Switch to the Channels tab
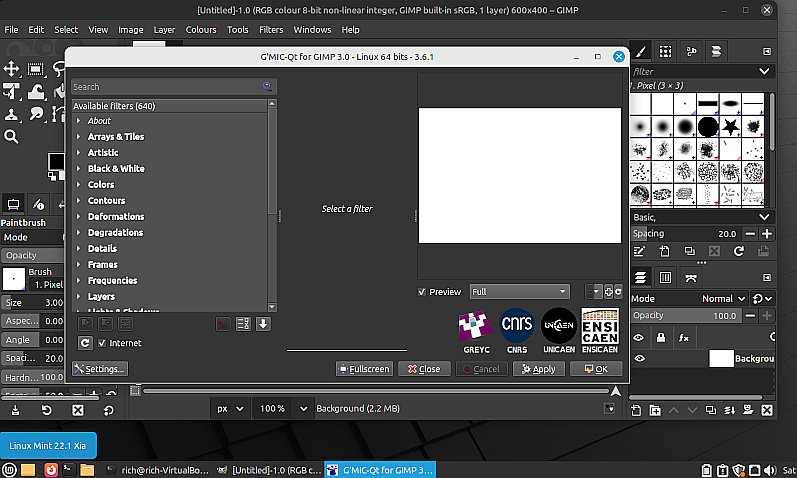 (x=665, y=278)
